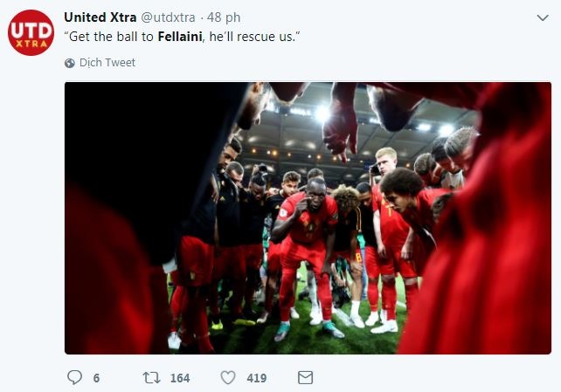
Task: Click the like count 419
Action: pyautogui.click(x=257, y=378)
